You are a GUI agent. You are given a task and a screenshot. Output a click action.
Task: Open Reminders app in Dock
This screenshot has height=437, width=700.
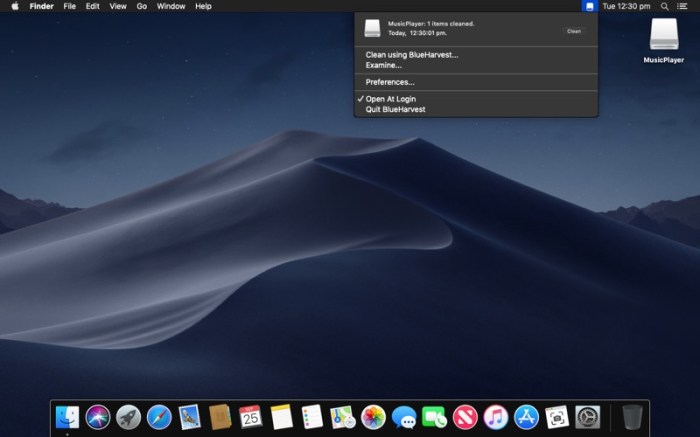tap(312, 417)
